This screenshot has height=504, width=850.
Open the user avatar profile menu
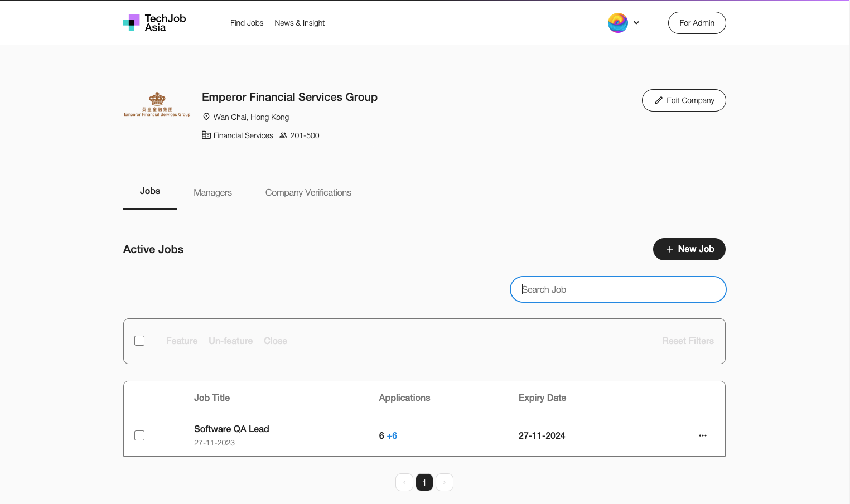tap(618, 23)
